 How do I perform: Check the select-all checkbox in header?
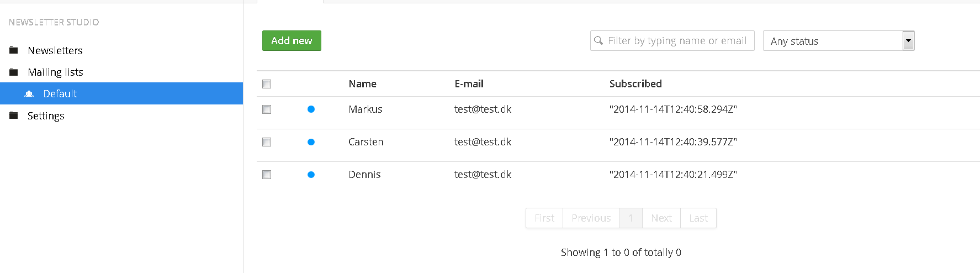(x=267, y=84)
